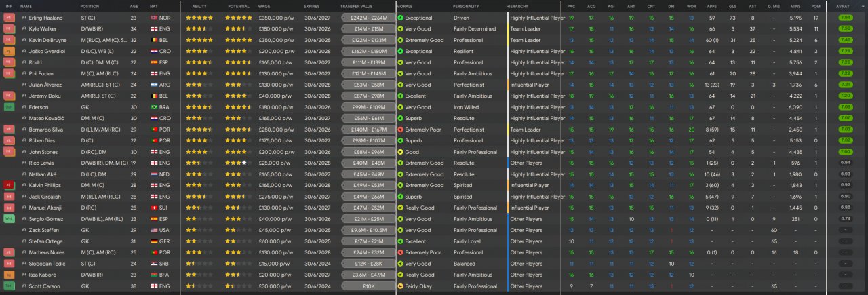Viewport: 868px width, 295px height.
Task: Open the player info icon beside Kevin De Bruyne
Action: 24,40
